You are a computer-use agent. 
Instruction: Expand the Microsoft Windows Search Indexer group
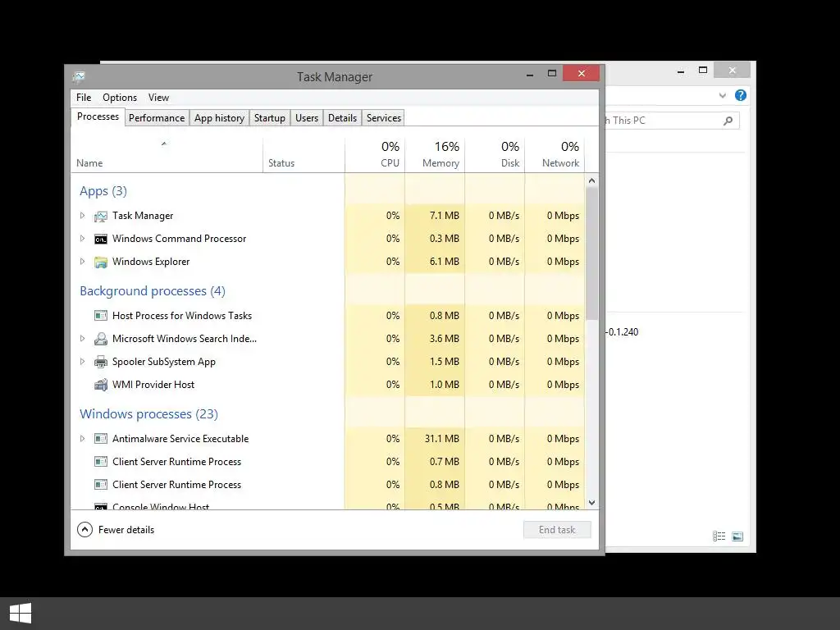click(82, 339)
